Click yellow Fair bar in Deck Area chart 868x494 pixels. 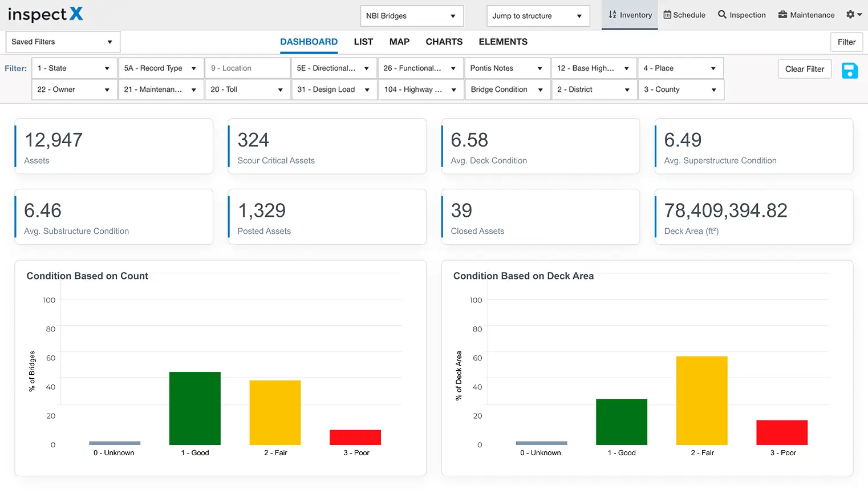click(x=702, y=400)
